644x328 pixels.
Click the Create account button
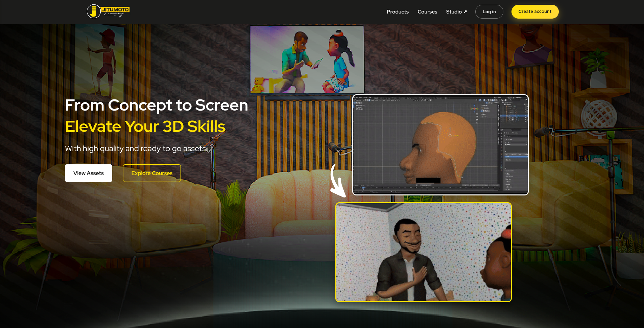[535, 11]
